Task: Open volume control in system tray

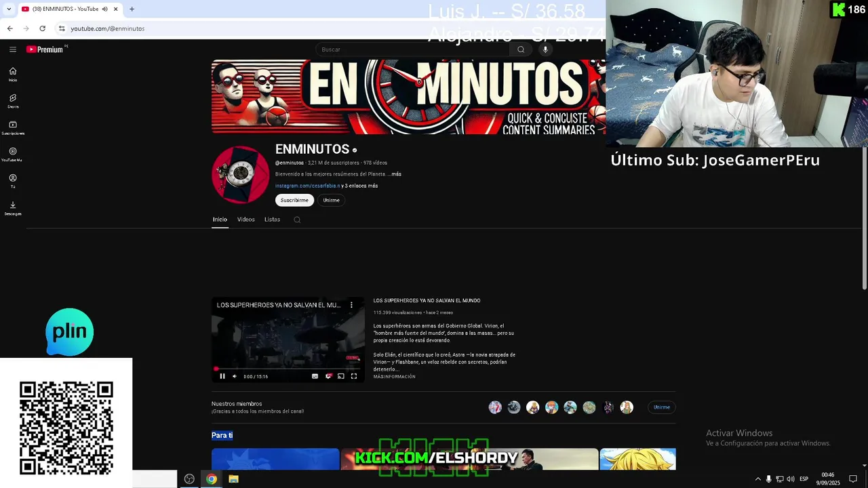Action: tap(790, 479)
